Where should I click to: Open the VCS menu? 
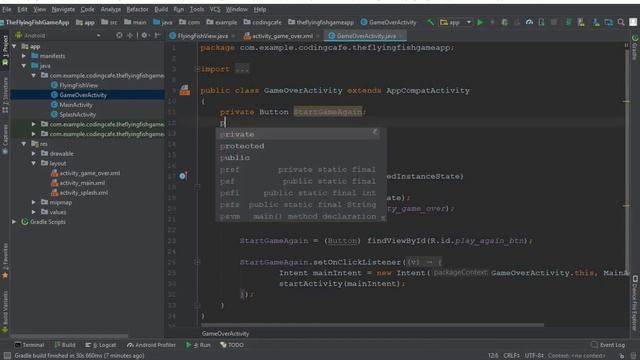click(215, 9)
